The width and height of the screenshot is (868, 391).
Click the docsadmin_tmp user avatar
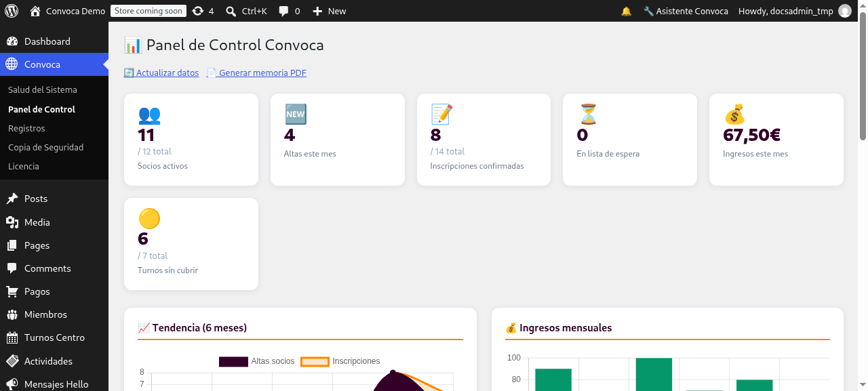pyautogui.click(x=844, y=11)
